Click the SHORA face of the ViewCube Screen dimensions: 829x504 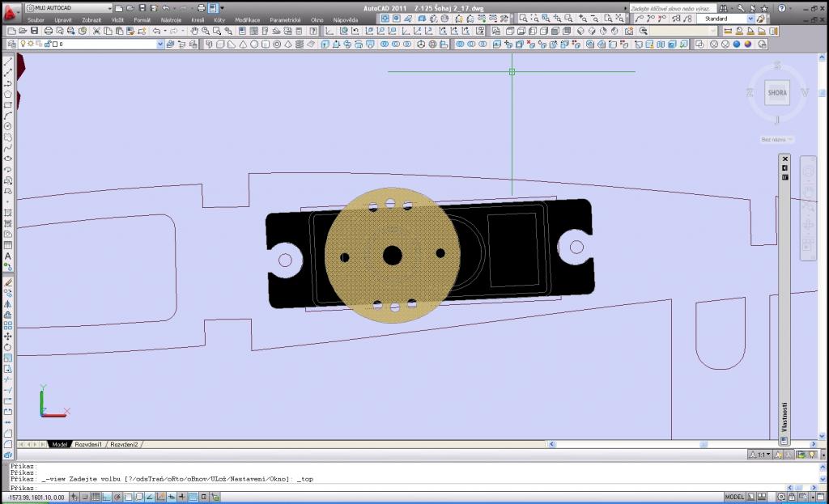(x=776, y=93)
